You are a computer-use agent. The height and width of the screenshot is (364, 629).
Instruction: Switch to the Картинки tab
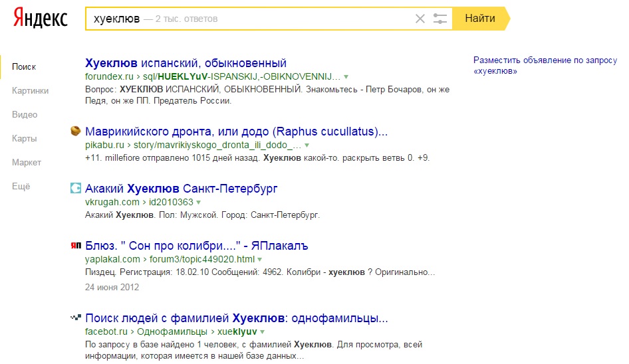(x=30, y=90)
